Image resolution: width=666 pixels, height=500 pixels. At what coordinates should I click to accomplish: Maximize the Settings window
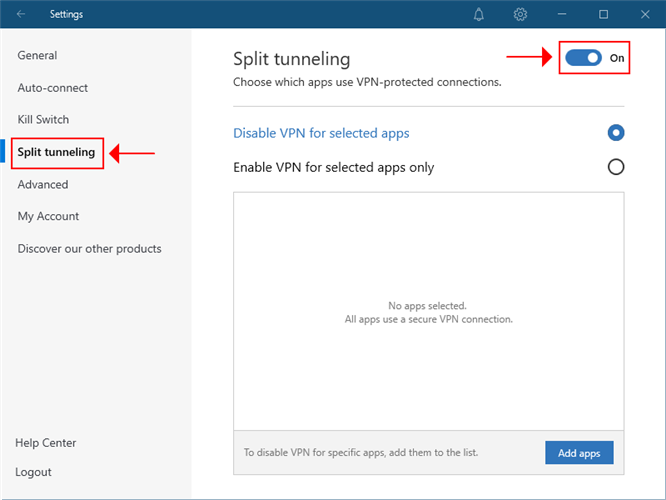[x=603, y=14]
